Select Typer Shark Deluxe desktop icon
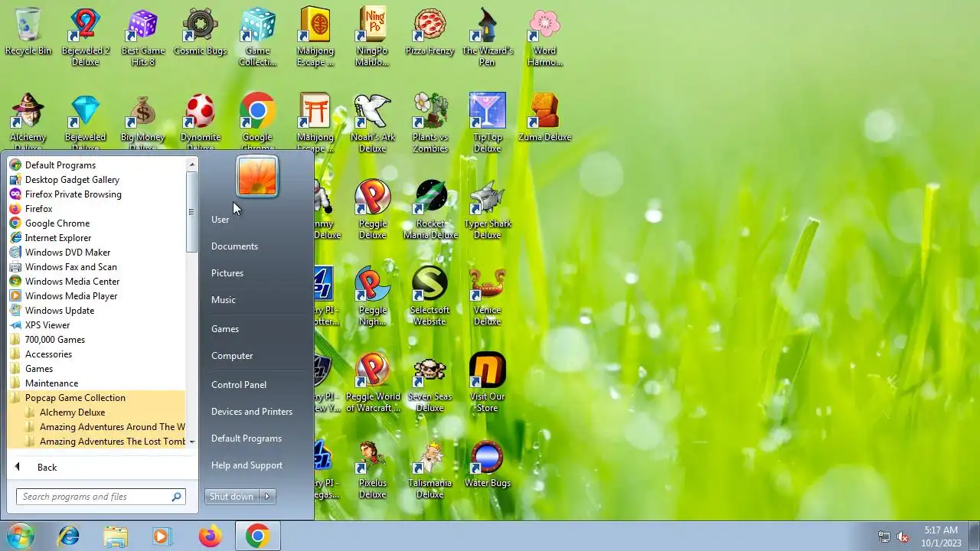980x551 pixels. coord(488,210)
